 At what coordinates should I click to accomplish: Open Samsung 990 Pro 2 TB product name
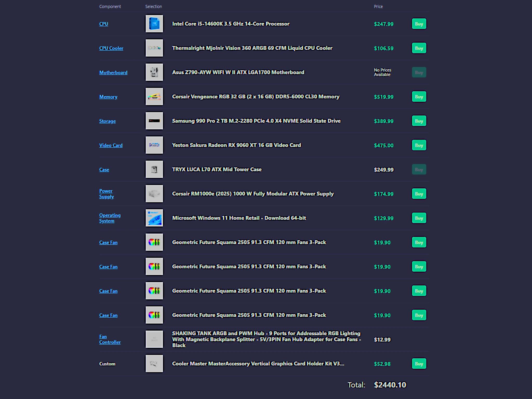(x=256, y=121)
